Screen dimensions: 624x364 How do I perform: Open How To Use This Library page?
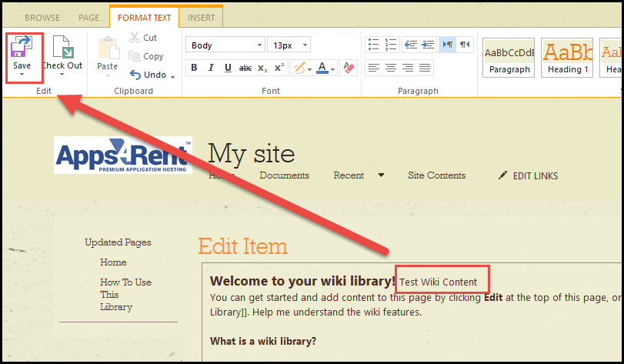[125, 295]
